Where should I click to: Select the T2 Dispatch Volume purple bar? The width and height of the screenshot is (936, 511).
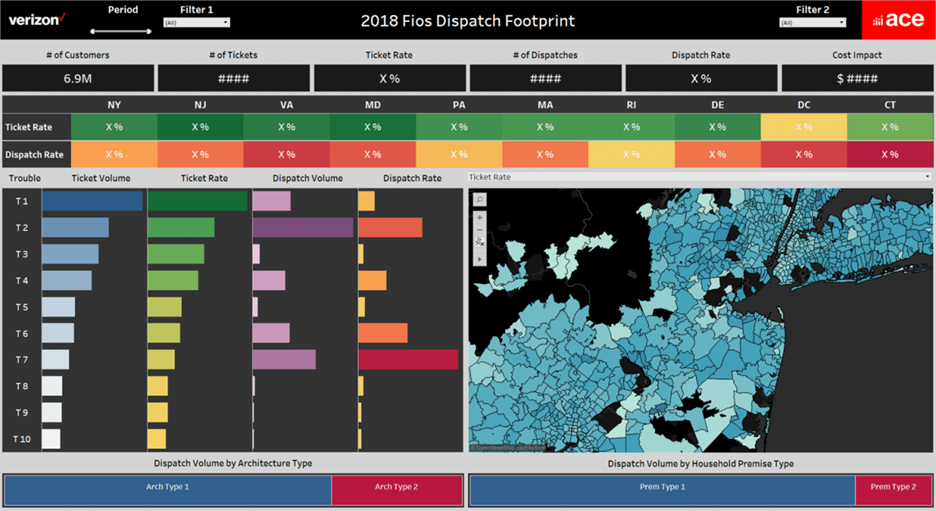click(x=303, y=227)
